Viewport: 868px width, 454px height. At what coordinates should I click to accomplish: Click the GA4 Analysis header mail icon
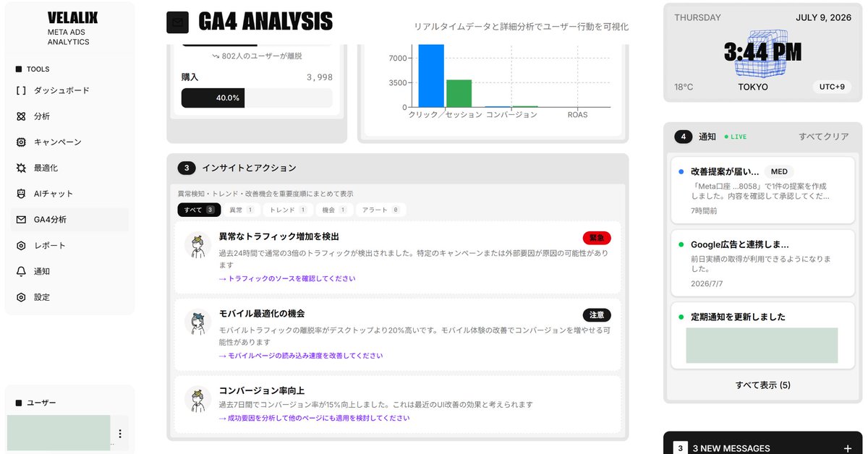[177, 22]
